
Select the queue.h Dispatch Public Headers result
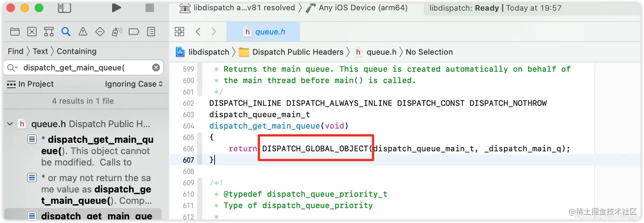click(x=85, y=124)
